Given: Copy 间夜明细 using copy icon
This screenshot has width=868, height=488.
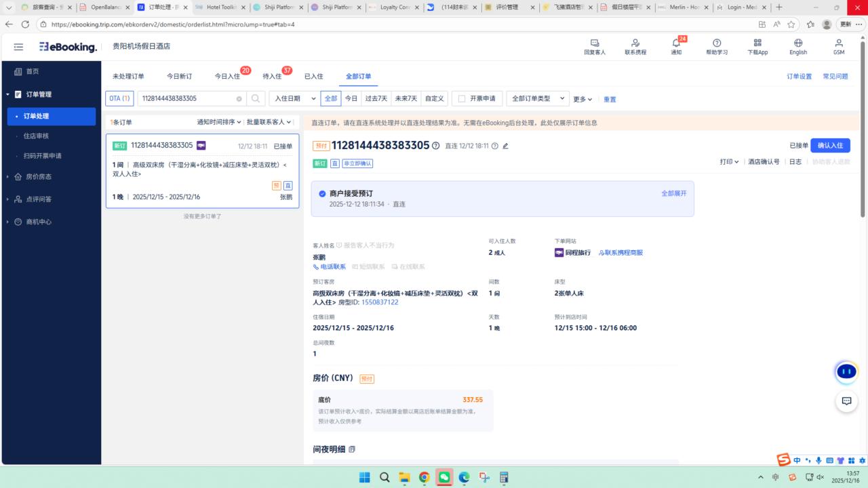Looking at the screenshot, I should coord(352,449).
